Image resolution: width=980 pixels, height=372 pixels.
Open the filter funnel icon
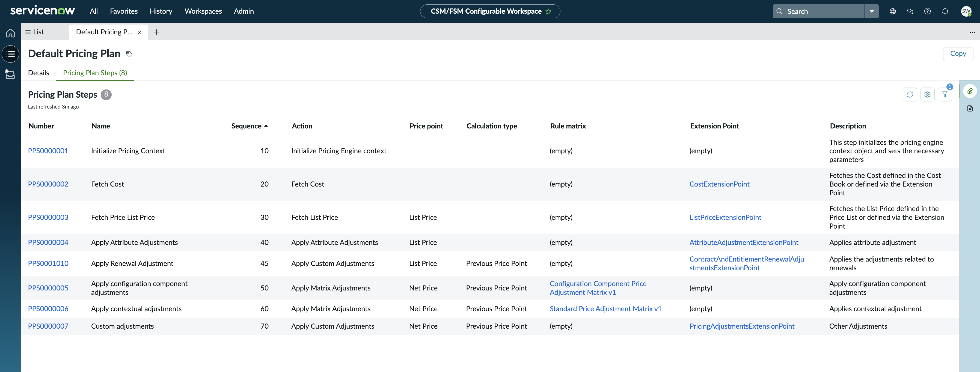[x=945, y=95]
